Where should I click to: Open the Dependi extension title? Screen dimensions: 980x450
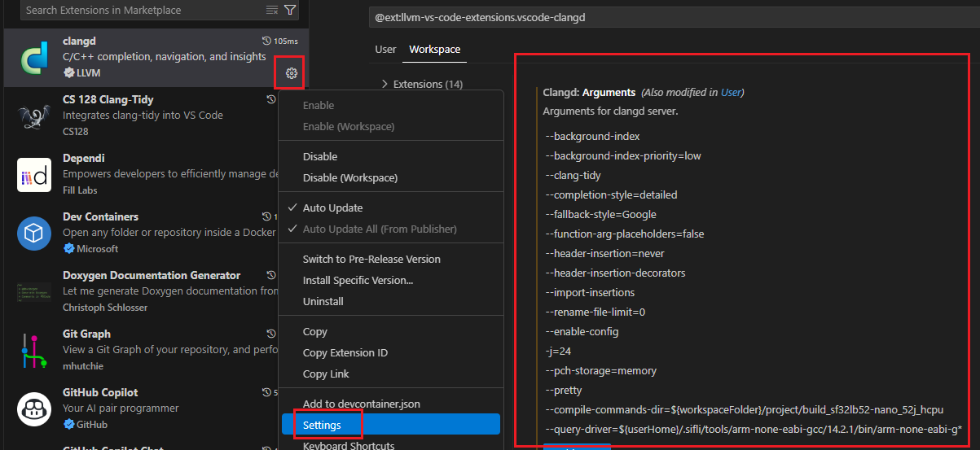click(83, 158)
